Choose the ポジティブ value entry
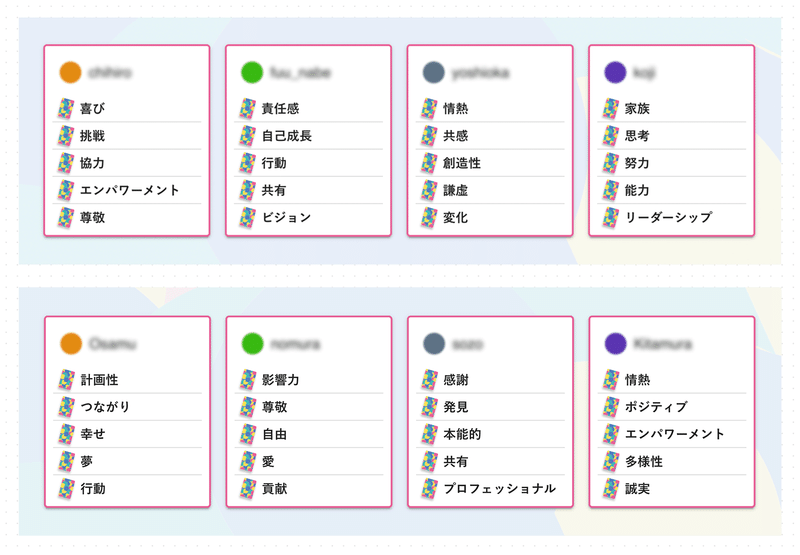 (x=672, y=407)
